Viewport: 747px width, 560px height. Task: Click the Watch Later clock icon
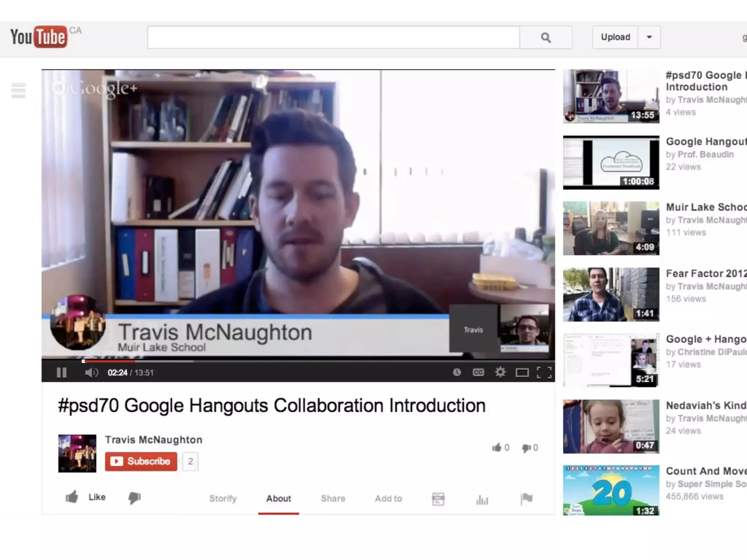pos(457,372)
